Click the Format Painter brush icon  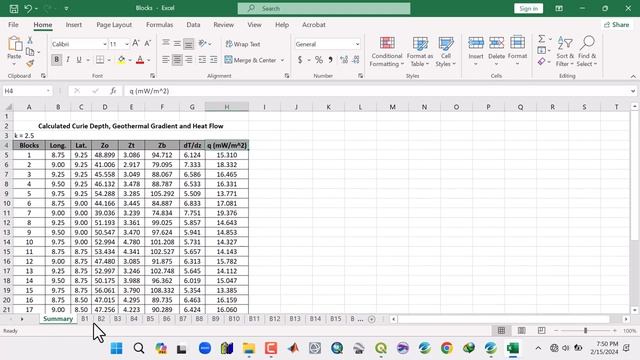point(30,63)
